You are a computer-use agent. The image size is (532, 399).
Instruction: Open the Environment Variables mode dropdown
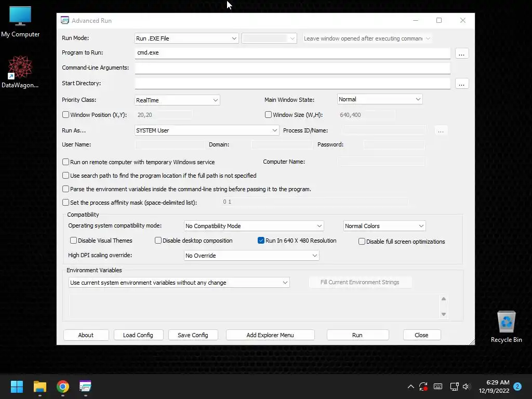(x=179, y=282)
